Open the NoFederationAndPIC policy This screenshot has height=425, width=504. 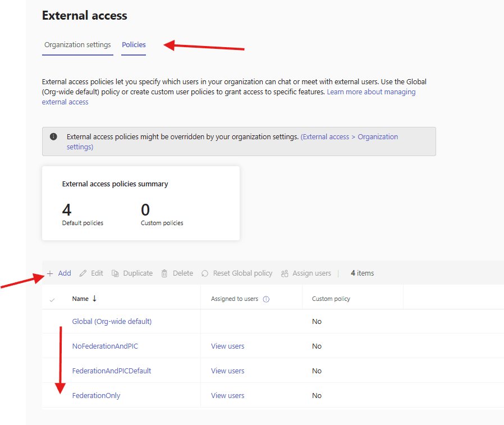pos(105,346)
